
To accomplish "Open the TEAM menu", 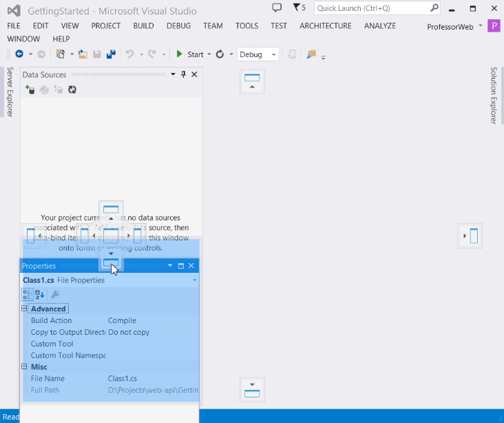I will (x=213, y=25).
